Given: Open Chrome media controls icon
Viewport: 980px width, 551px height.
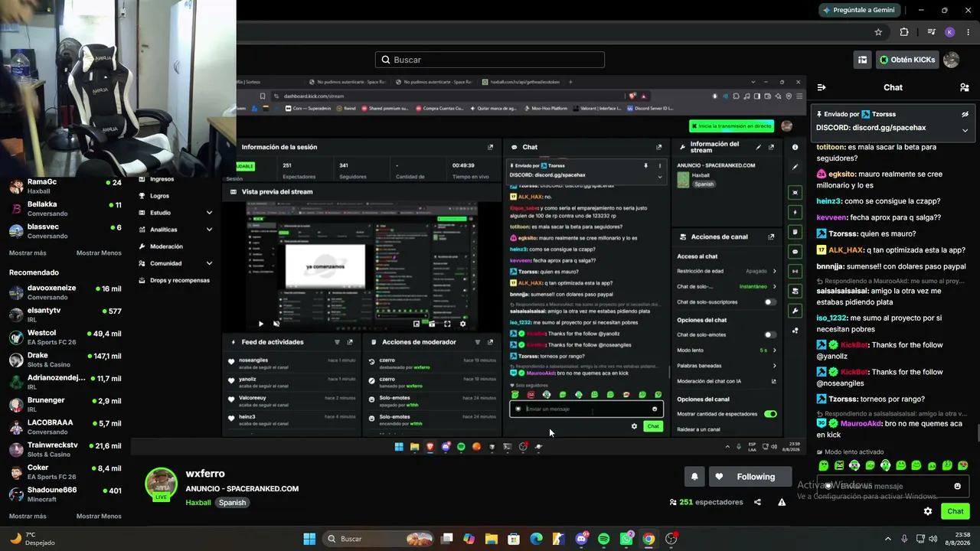Looking at the screenshot, I should (931, 32).
